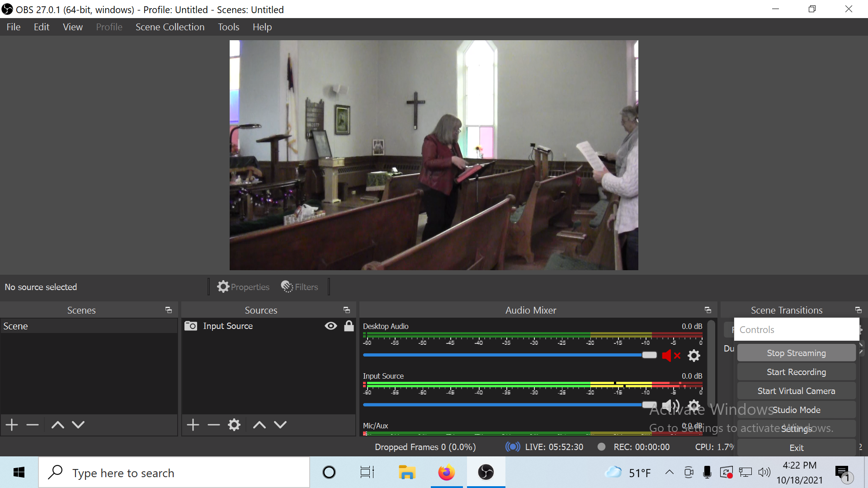Pop out the Audio Mixer dock
The width and height of the screenshot is (868, 488).
click(x=708, y=310)
